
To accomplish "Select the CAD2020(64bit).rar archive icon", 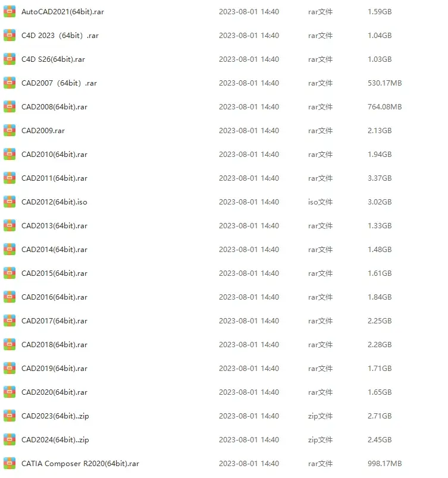I will (10, 392).
